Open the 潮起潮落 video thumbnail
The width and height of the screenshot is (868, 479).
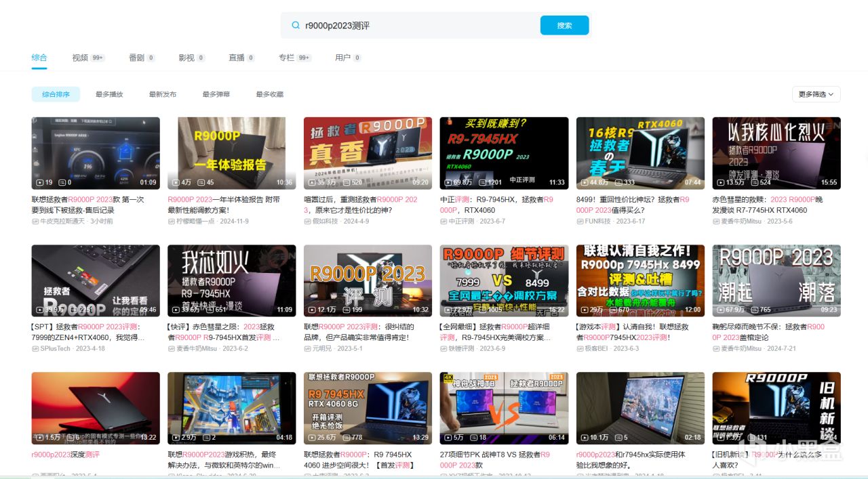[776, 280]
